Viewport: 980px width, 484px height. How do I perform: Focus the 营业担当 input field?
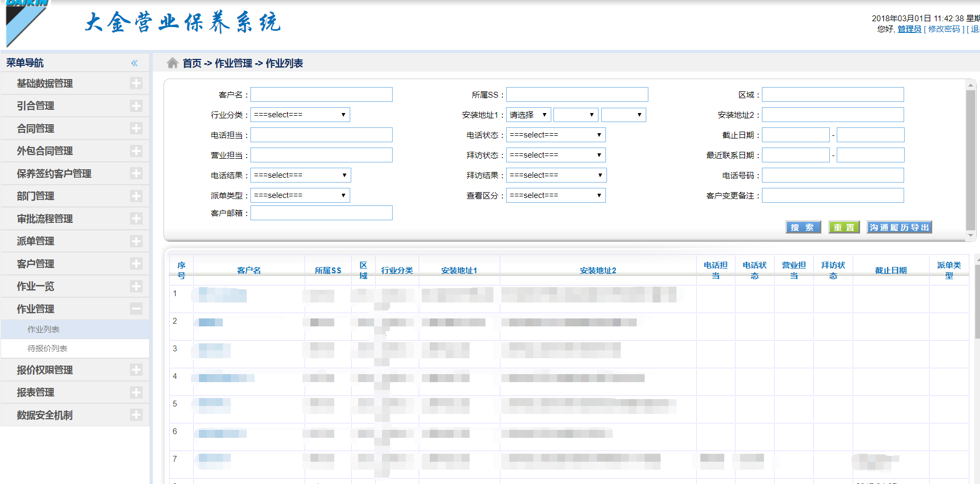[322, 155]
